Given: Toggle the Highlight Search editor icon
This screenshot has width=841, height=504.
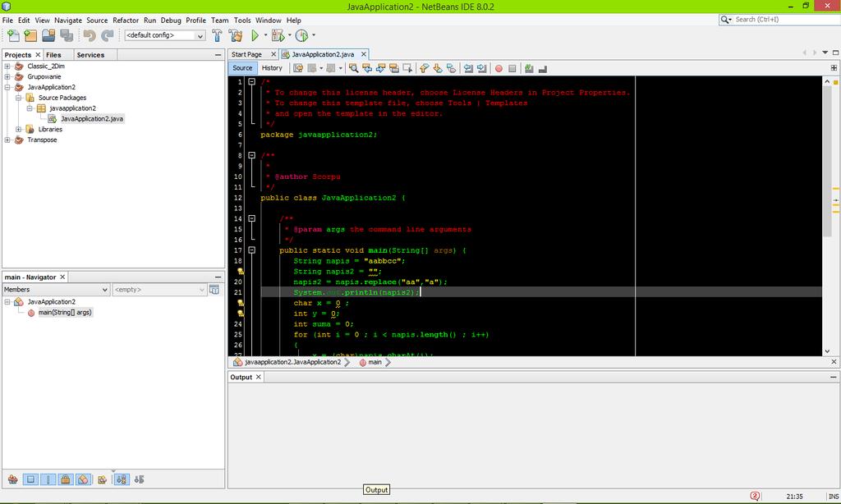Looking at the screenshot, I should 394,68.
